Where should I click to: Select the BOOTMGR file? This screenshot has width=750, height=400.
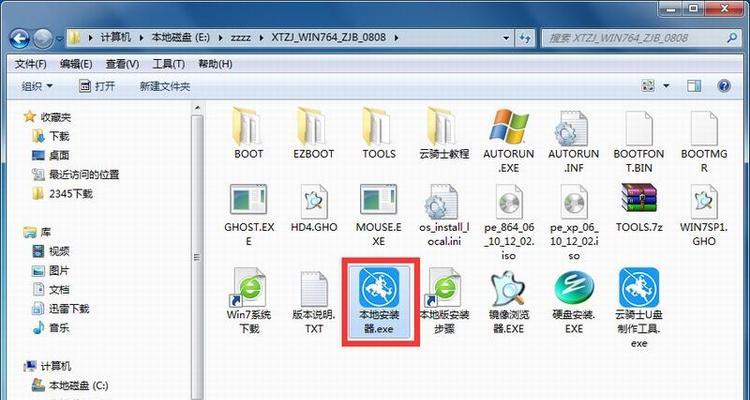(x=704, y=140)
